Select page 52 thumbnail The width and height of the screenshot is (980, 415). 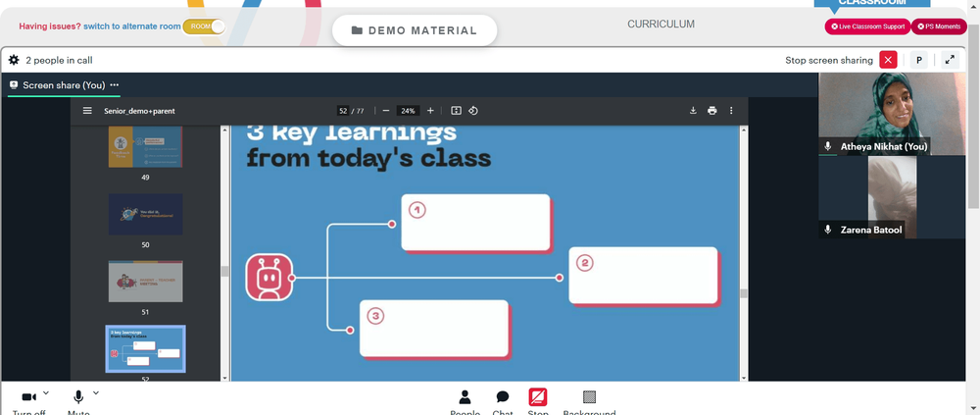(x=146, y=348)
